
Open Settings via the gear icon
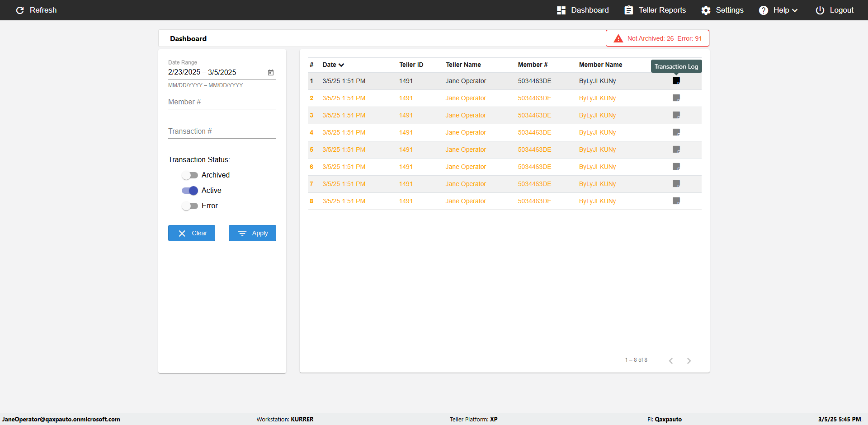pos(706,10)
